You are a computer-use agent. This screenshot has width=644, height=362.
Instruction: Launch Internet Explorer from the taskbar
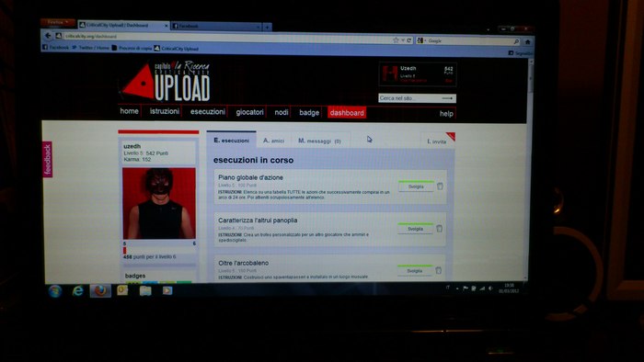(77, 291)
